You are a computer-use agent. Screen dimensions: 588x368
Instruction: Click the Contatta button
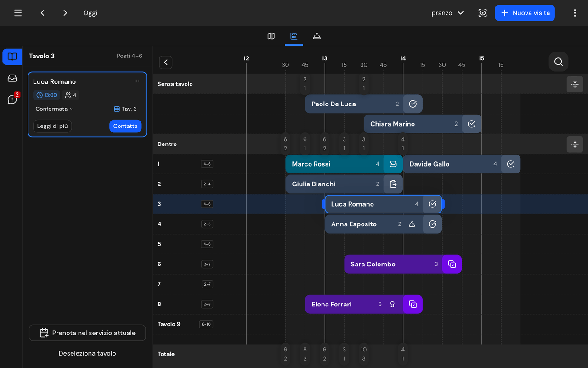pos(125,126)
